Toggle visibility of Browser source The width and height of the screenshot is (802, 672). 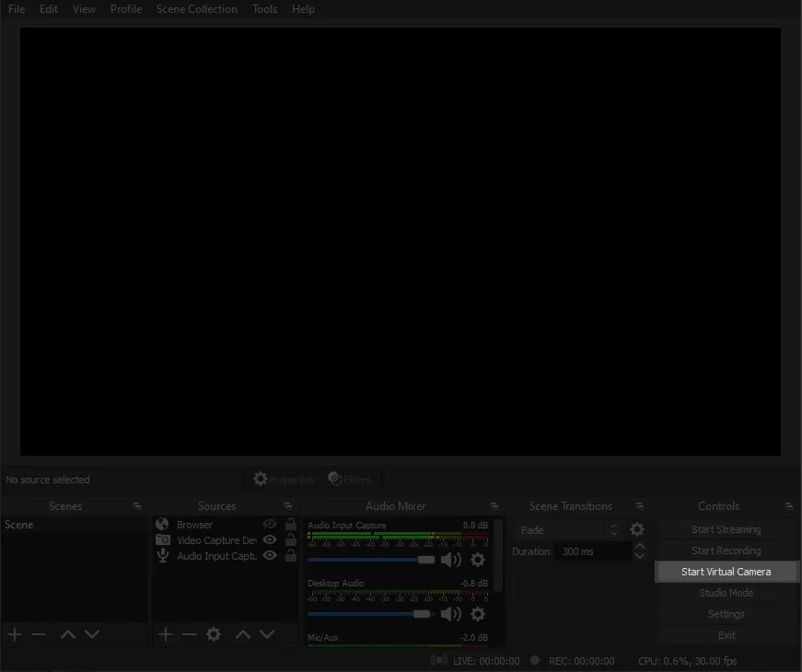[x=270, y=524]
